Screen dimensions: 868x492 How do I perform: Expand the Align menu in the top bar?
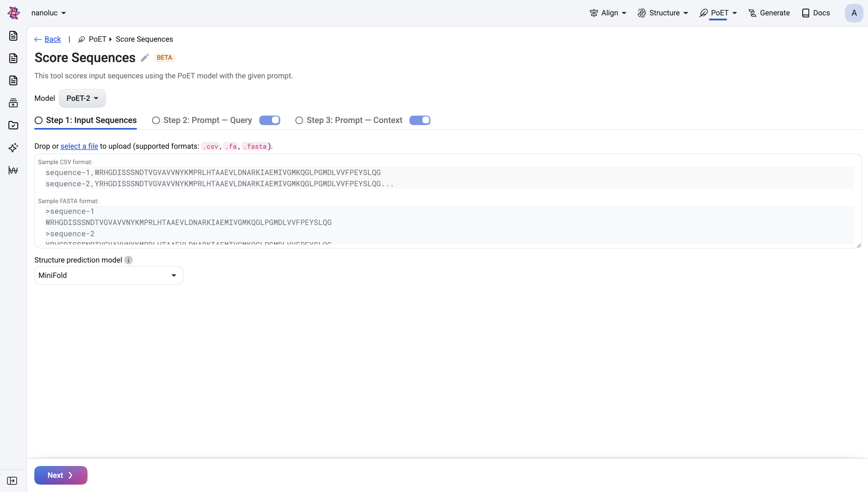(608, 13)
